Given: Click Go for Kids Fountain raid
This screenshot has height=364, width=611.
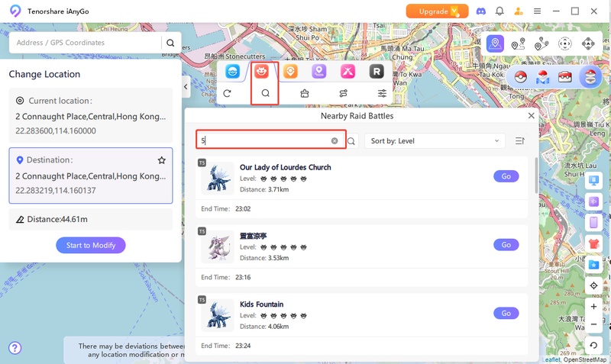Looking at the screenshot, I should (506, 314).
